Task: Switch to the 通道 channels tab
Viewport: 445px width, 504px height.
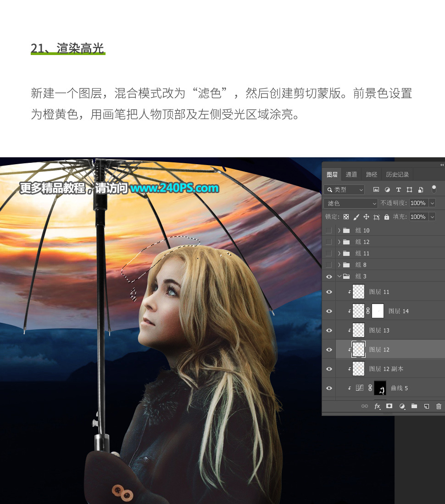Action: [x=351, y=174]
